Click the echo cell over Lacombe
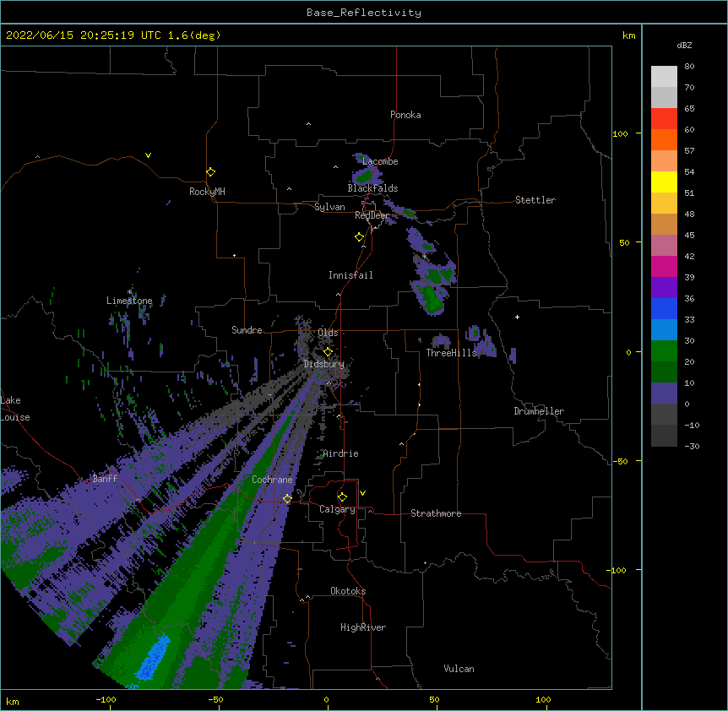This screenshot has width=728, height=711. coord(367,171)
